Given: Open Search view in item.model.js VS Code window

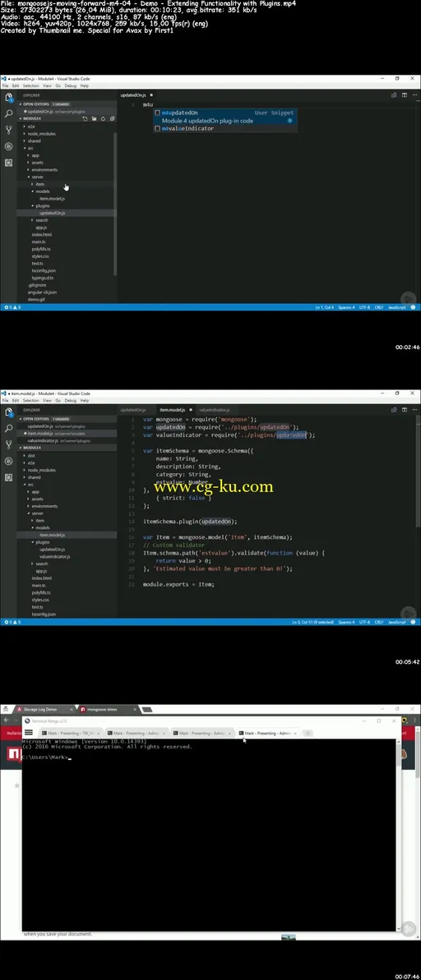Looking at the screenshot, I should coord(8,429).
